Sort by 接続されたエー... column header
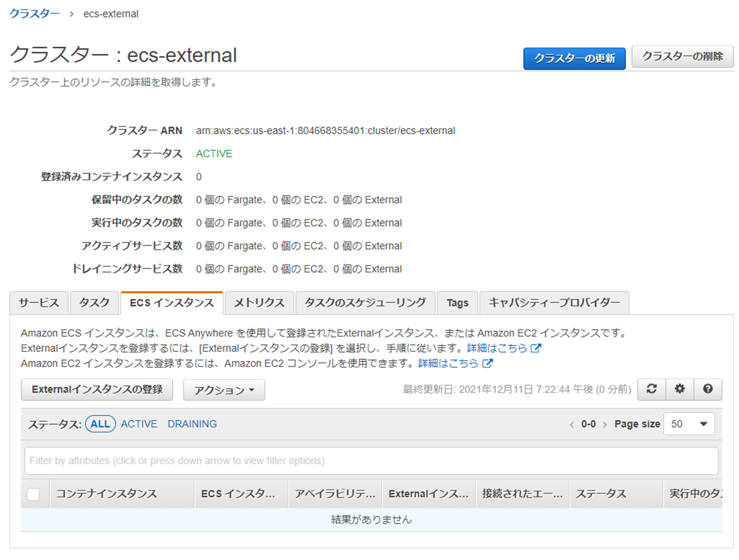The height and width of the screenshot is (560, 739). 523,494
